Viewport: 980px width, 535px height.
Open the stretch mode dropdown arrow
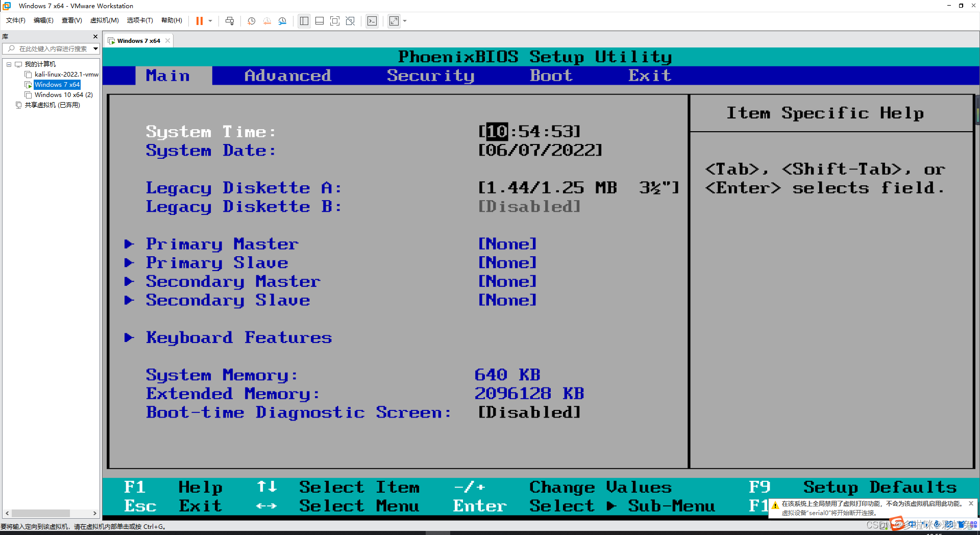point(405,21)
